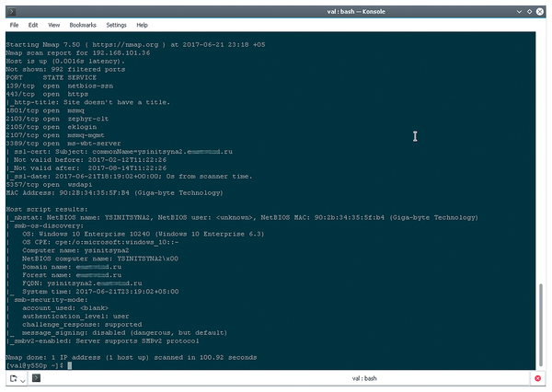Click the 'Nmap done: 1 IP address' line

(x=132, y=357)
